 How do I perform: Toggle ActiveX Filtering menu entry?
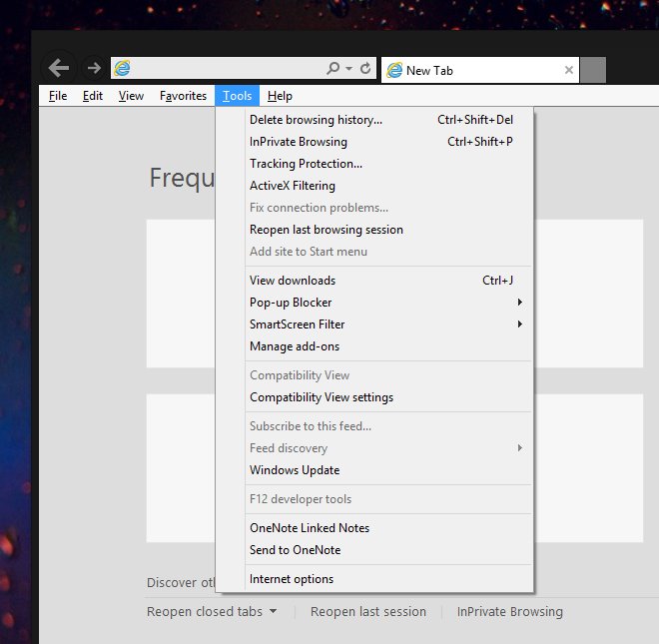[x=293, y=186]
